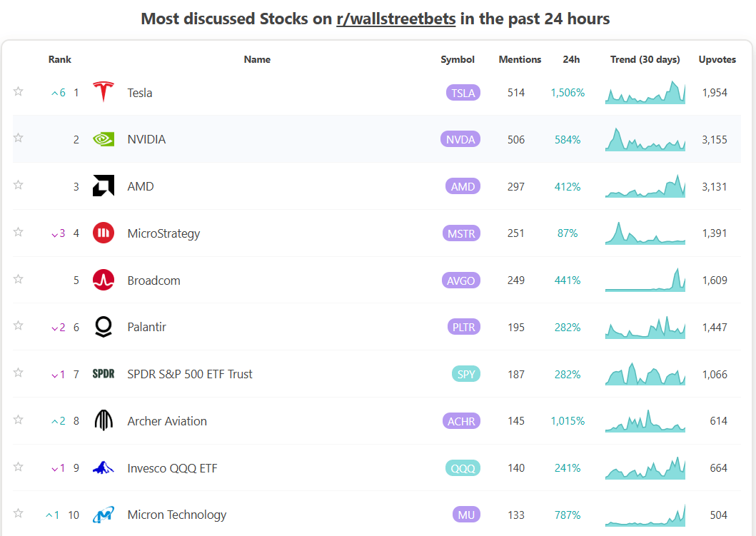This screenshot has width=756, height=536.
Task: Favorite Tesla with its star toggle
Action: (x=19, y=91)
